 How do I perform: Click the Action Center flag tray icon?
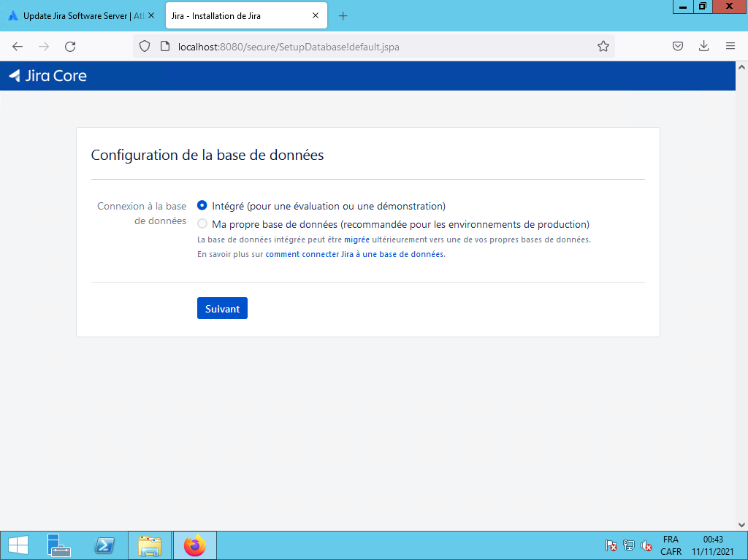tap(611, 545)
